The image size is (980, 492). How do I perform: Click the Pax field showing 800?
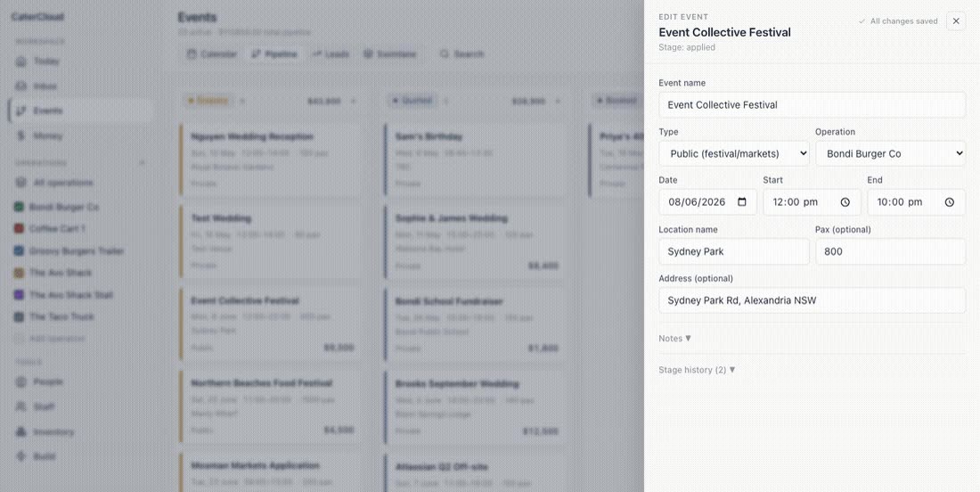click(890, 251)
